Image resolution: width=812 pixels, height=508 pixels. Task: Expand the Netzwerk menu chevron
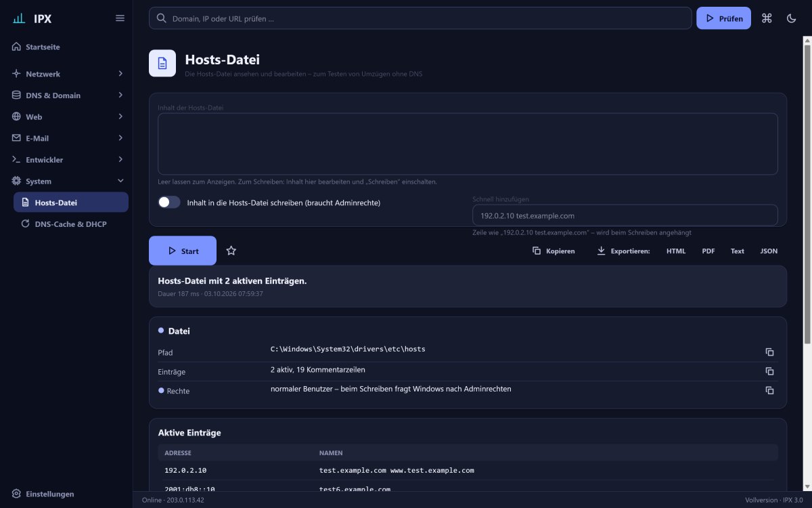pyautogui.click(x=120, y=74)
